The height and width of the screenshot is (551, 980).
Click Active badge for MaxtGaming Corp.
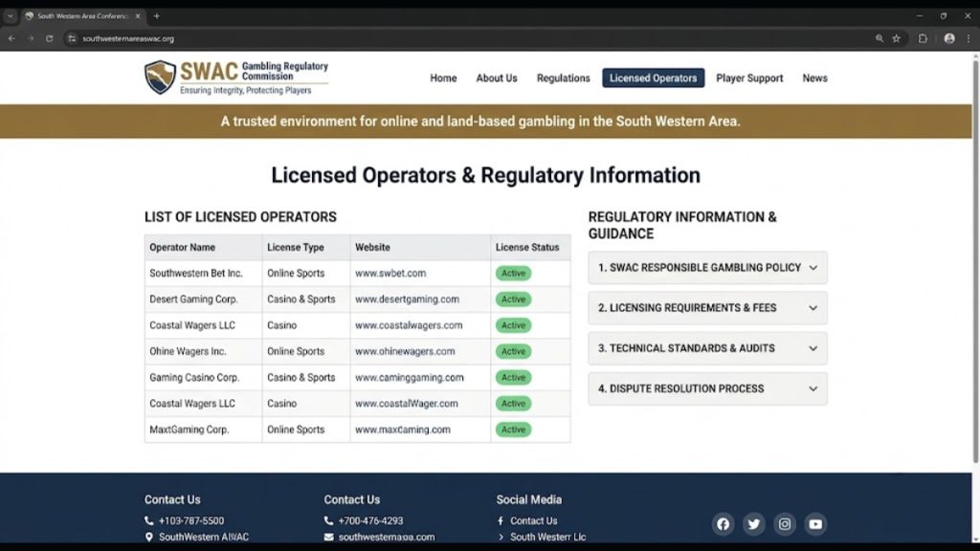513,430
